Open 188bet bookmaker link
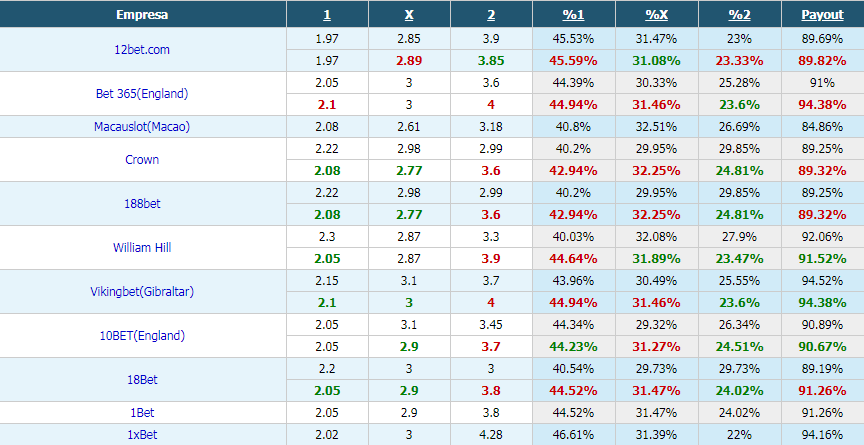The height and width of the screenshot is (445, 864). tap(142, 204)
